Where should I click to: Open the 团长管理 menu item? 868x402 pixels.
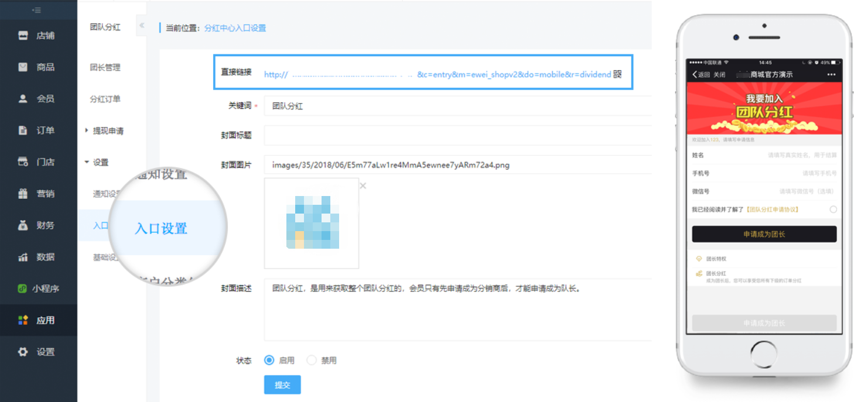(105, 67)
